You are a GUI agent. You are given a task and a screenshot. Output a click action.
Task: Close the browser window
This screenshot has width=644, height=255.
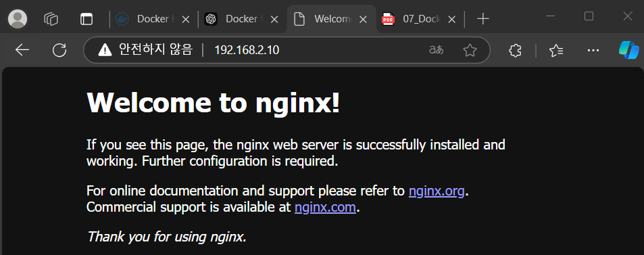(628, 16)
